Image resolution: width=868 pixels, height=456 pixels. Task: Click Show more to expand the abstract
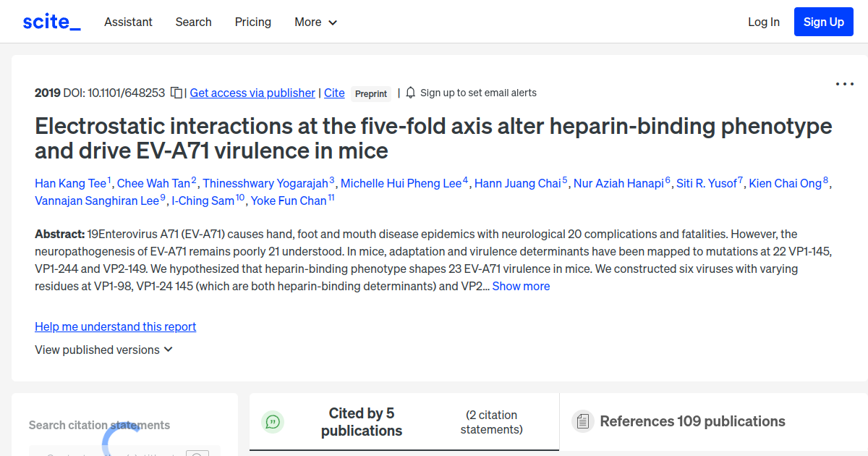[521, 286]
